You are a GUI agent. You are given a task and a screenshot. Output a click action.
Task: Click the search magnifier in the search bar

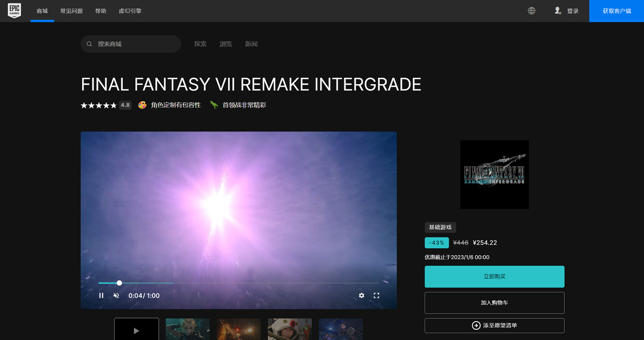(89, 44)
